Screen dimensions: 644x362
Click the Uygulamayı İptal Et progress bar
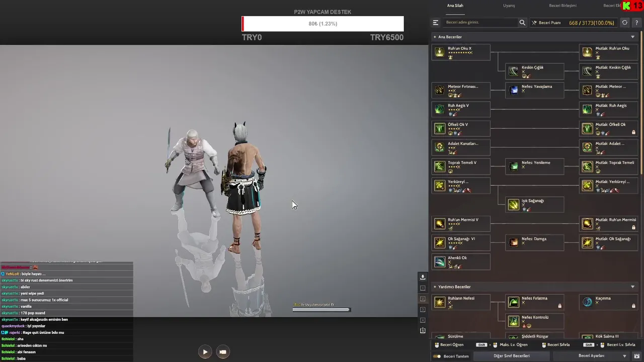pyautogui.click(x=321, y=309)
